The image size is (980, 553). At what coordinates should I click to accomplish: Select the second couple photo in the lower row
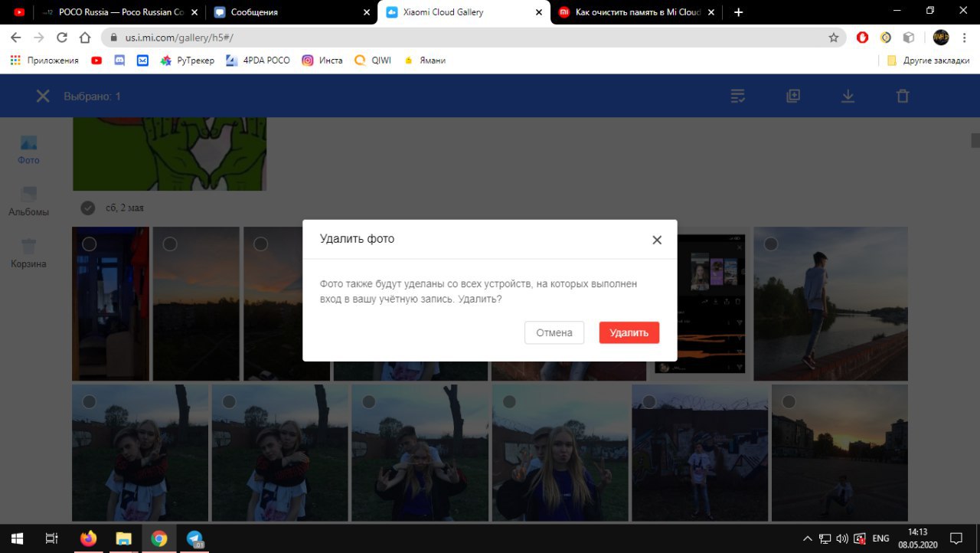click(229, 401)
